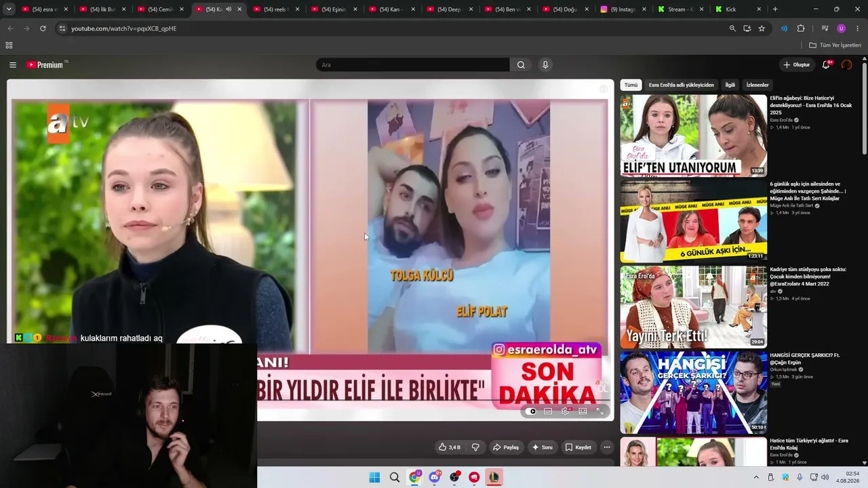Mute the playing tab via speaker icon

pos(229,9)
